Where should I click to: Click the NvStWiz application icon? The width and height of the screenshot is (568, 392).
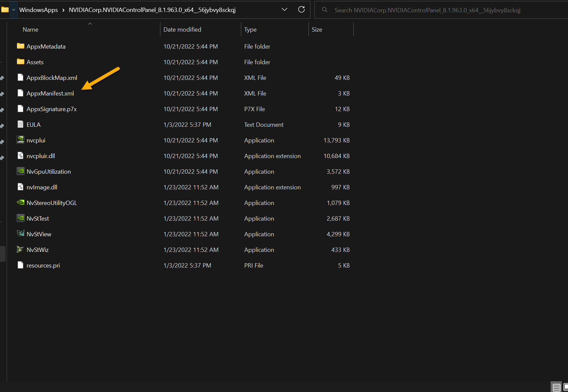click(x=21, y=250)
